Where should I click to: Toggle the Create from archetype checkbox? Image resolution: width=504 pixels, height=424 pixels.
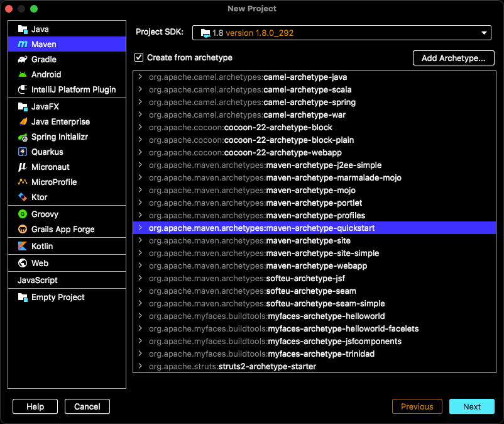click(x=139, y=57)
